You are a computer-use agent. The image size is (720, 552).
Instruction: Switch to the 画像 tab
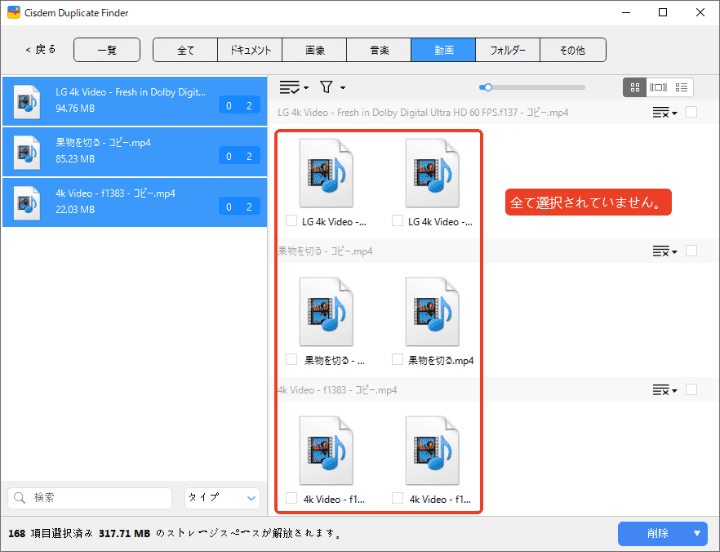point(314,50)
